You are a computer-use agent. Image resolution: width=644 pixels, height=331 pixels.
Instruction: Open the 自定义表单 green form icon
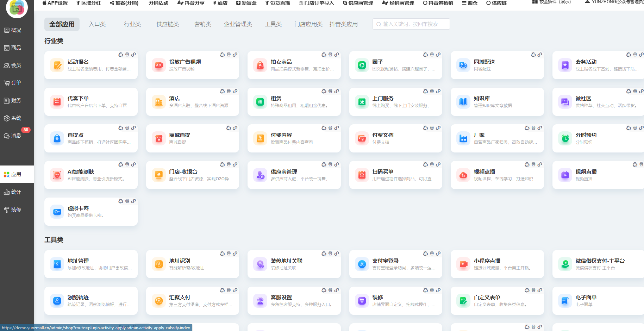click(463, 301)
